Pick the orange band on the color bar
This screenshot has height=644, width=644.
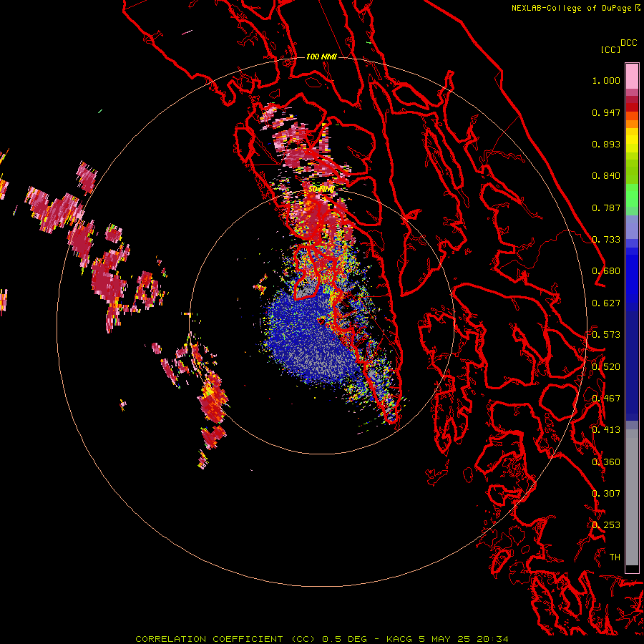point(632,124)
